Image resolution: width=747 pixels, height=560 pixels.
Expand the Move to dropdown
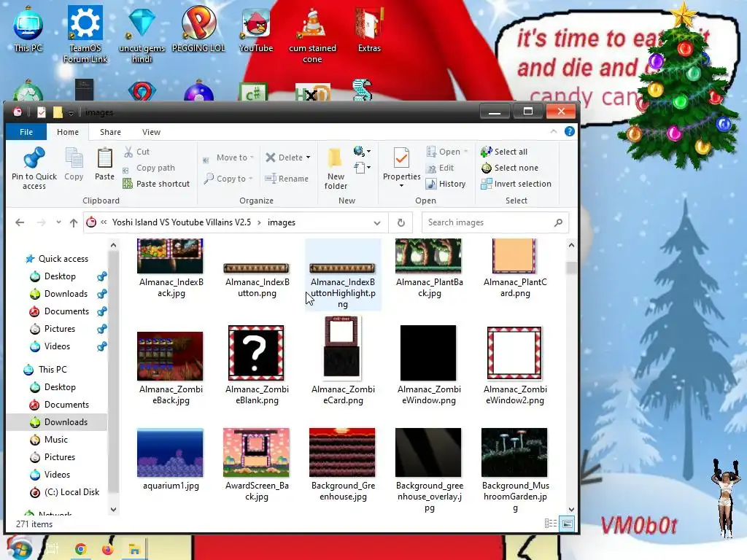pyautogui.click(x=252, y=157)
